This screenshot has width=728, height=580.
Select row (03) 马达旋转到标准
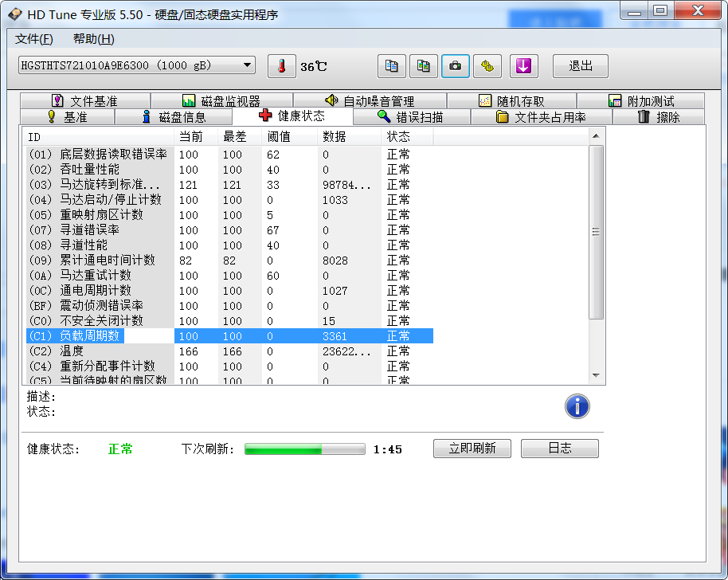[230, 184]
